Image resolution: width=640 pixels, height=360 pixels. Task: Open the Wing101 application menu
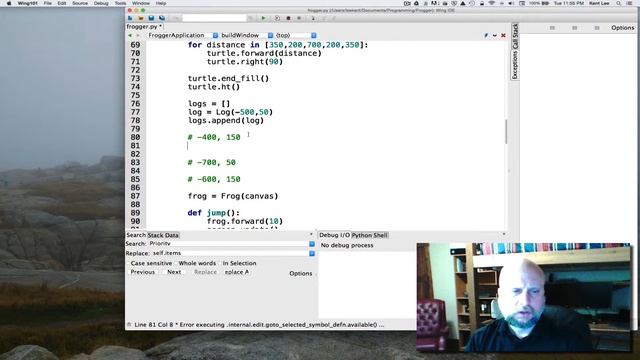[x=28, y=3]
